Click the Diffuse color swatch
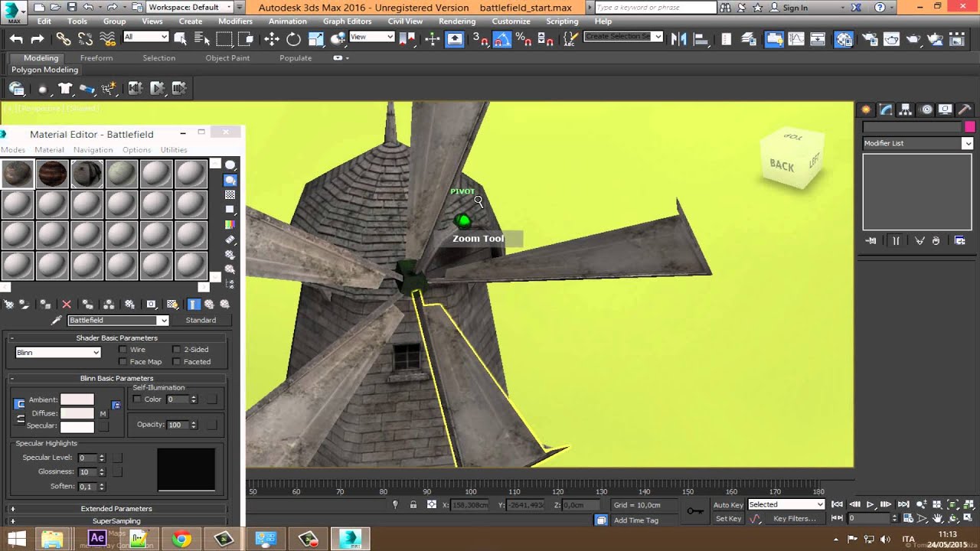 [x=77, y=413]
